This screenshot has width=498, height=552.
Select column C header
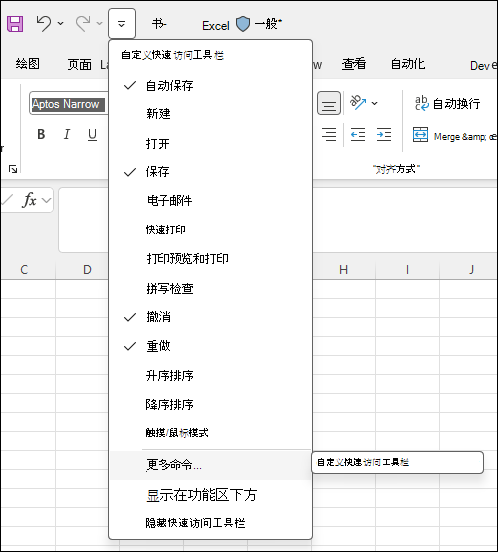[24, 270]
